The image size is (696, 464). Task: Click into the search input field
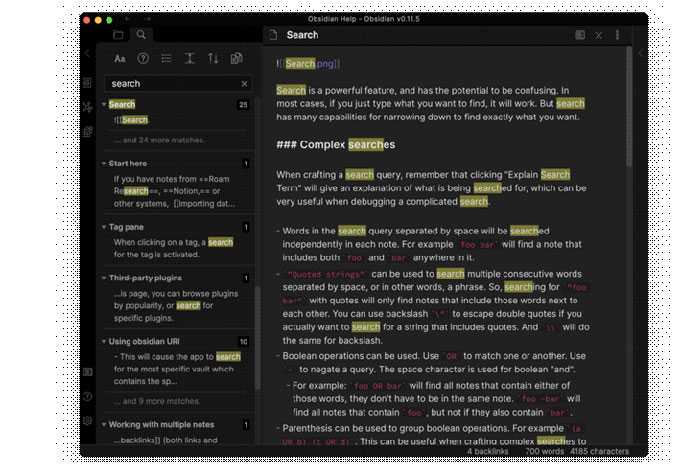point(170,84)
